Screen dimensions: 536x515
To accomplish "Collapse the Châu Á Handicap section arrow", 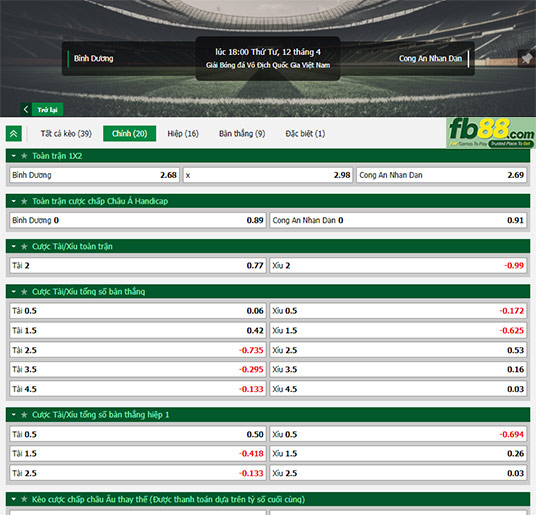I will (14, 201).
